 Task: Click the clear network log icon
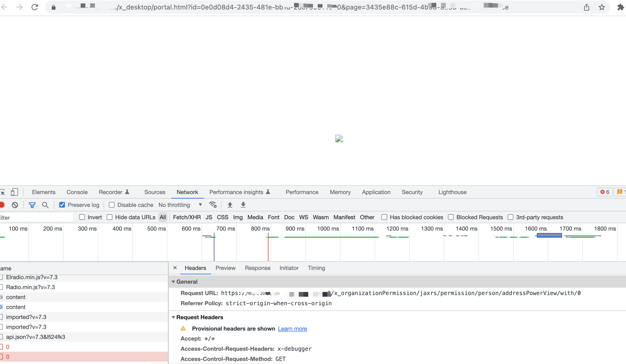coord(15,205)
